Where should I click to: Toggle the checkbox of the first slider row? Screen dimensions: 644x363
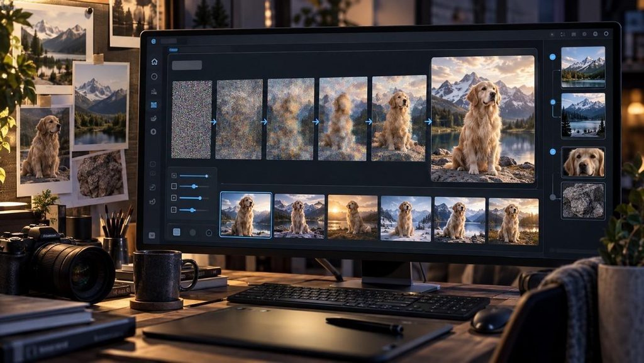(174, 176)
